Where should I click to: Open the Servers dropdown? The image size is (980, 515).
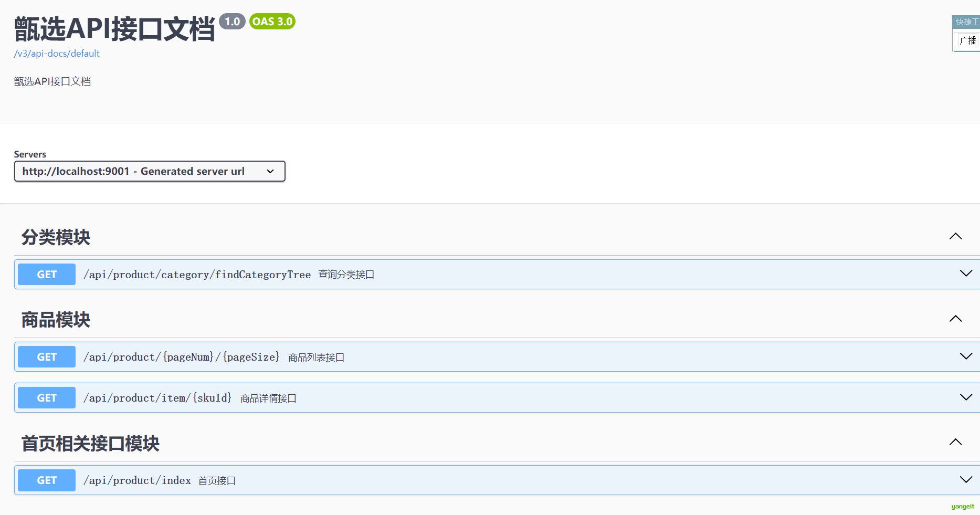point(150,171)
